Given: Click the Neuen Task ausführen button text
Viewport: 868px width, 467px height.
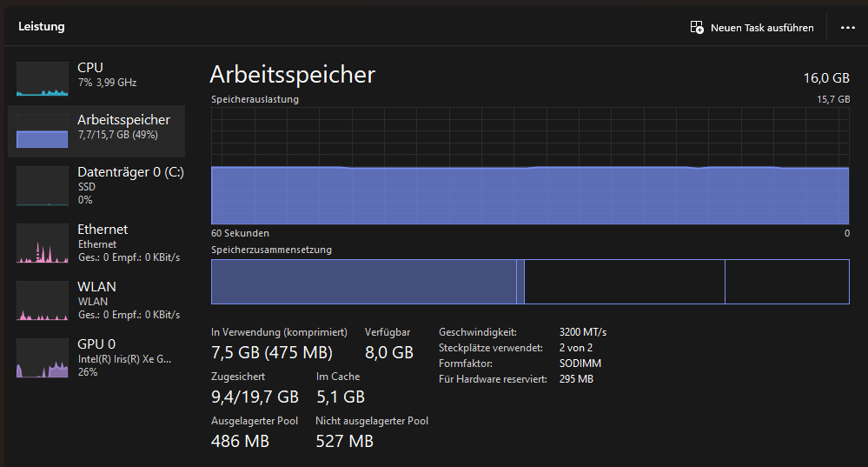Looking at the screenshot, I should click(x=762, y=28).
